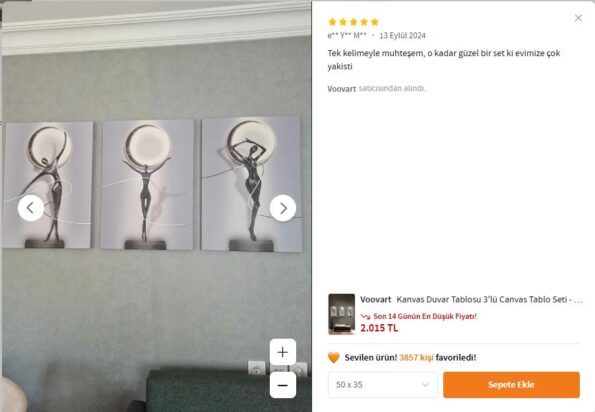Click the five-star rating
This screenshot has height=412, width=595.
click(x=353, y=22)
